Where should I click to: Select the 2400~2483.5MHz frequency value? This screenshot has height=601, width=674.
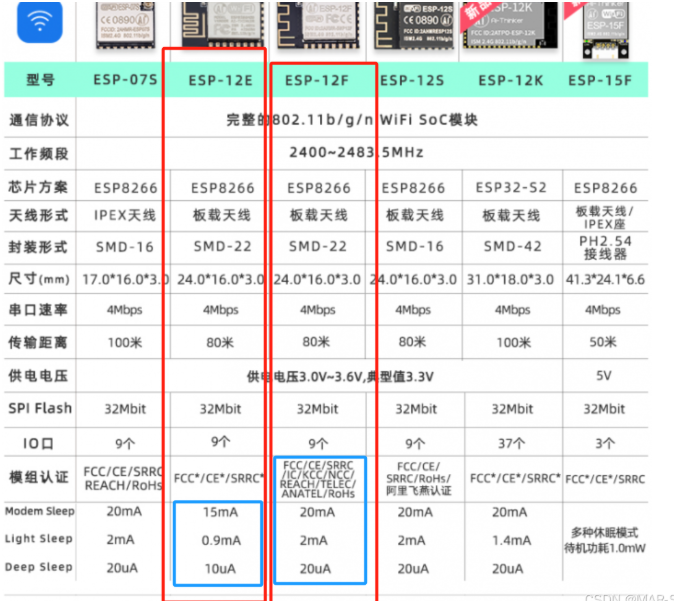point(356,152)
